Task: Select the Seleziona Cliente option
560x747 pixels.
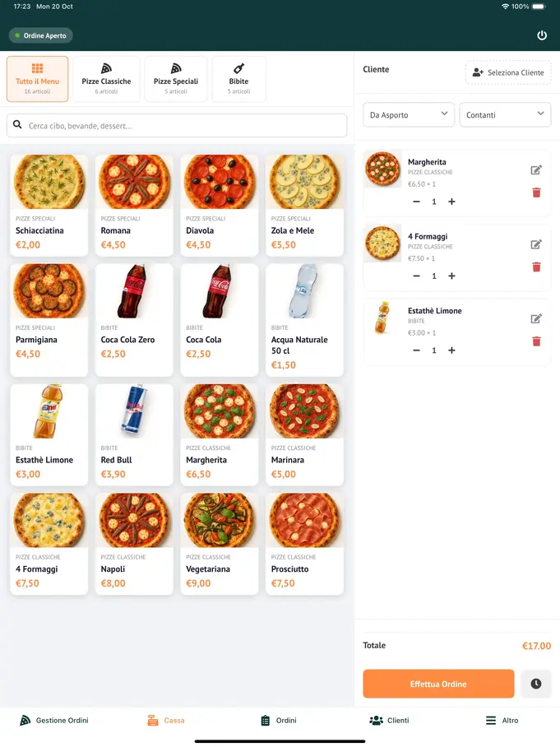Action: pos(508,72)
